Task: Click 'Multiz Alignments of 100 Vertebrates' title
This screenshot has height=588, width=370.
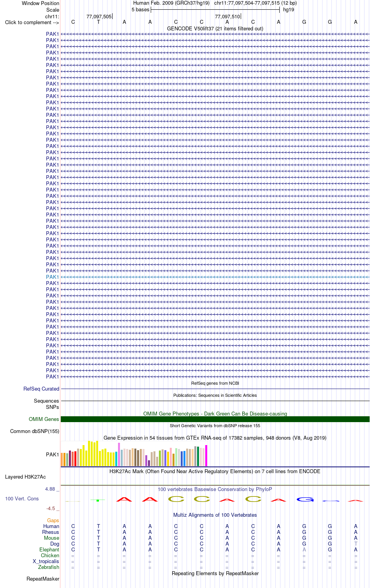Action: [215, 515]
